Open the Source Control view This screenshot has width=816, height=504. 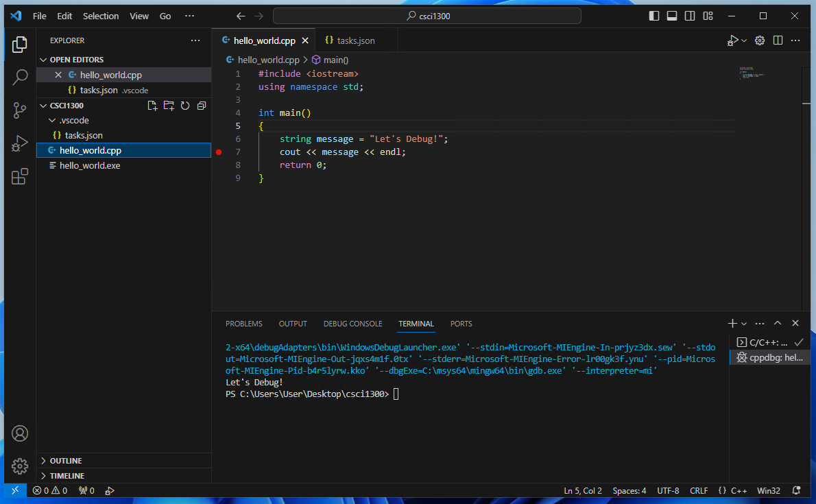pyautogui.click(x=20, y=110)
